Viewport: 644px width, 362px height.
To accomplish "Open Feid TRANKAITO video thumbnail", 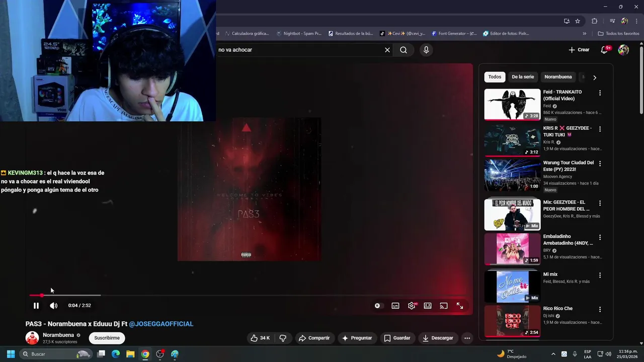I will pyautogui.click(x=512, y=105).
